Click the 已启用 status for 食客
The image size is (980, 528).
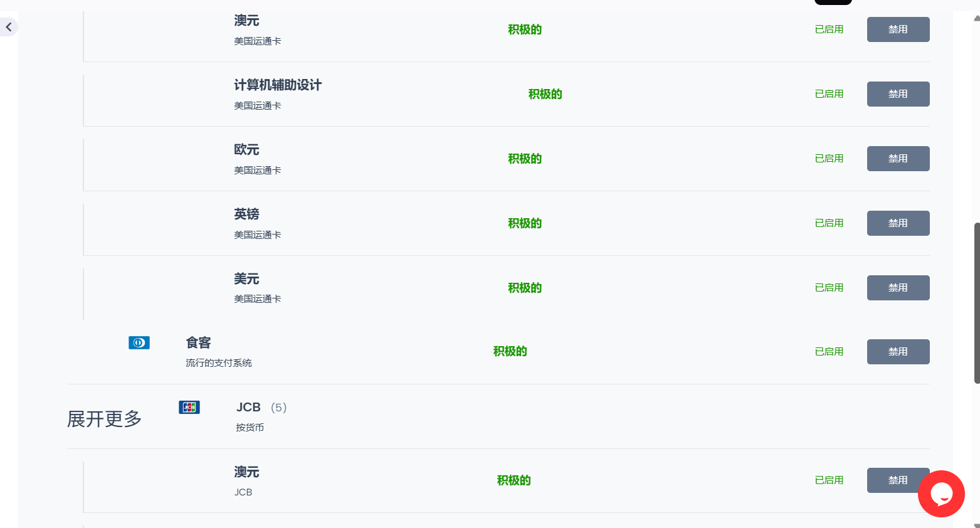(829, 352)
